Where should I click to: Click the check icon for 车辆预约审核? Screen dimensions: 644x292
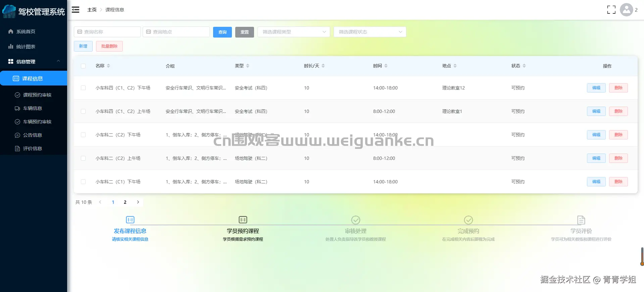(x=17, y=122)
